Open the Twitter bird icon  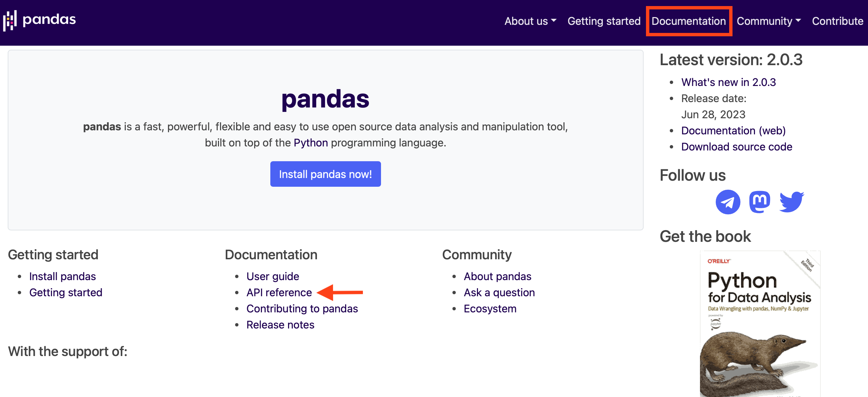pos(791,202)
